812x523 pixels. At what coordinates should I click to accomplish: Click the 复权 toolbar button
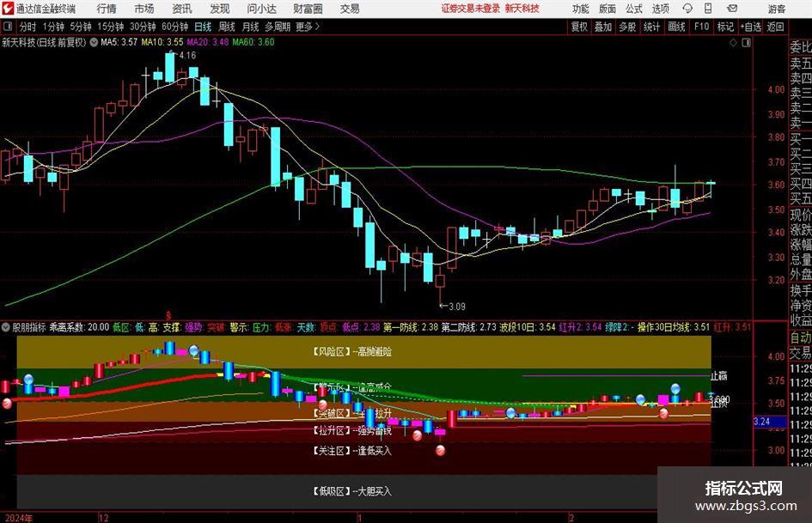point(579,27)
